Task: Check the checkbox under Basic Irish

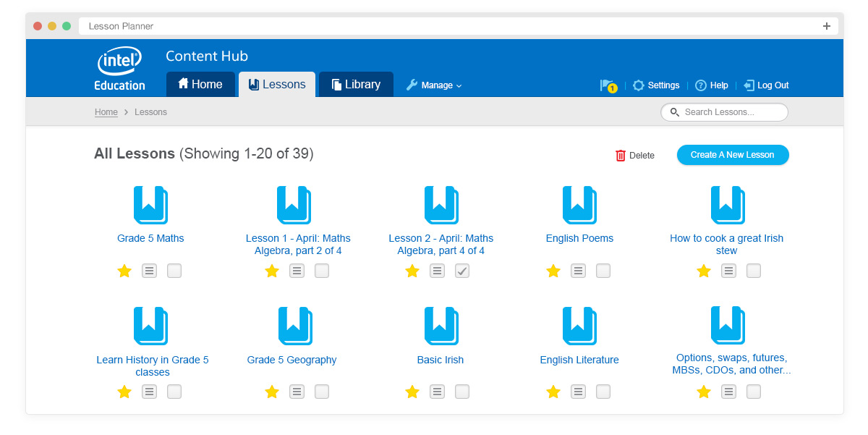Action: tap(462, 392)
